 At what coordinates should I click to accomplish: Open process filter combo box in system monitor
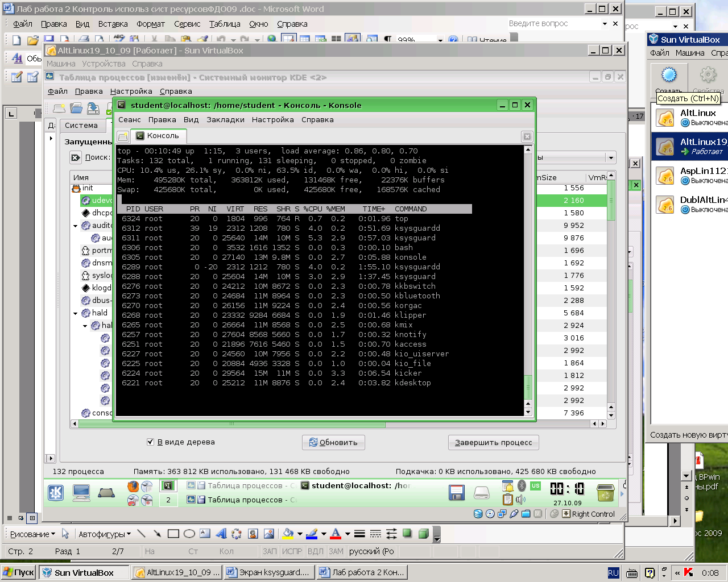pos(576,157)
